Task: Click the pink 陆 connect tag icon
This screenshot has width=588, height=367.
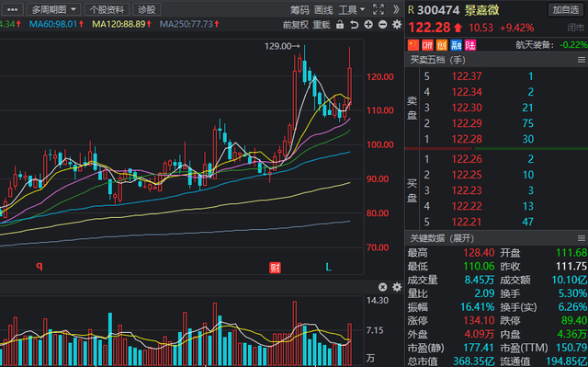Action: point(470,45)
